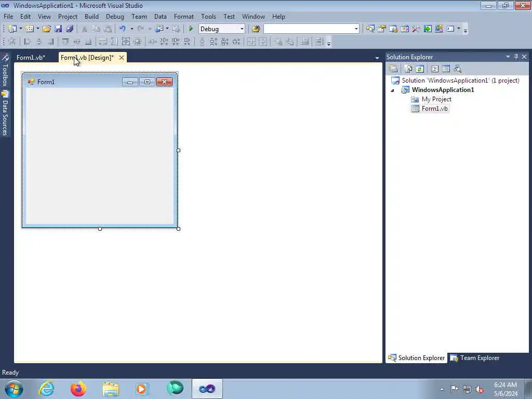Viewport: 532px width, 399px height.
Task: Open the Windows Start button
Action: pos(14,389)
